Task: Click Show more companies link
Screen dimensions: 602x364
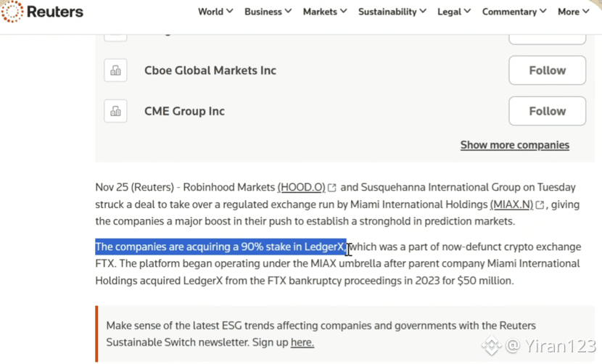Action: pos(514,145)
